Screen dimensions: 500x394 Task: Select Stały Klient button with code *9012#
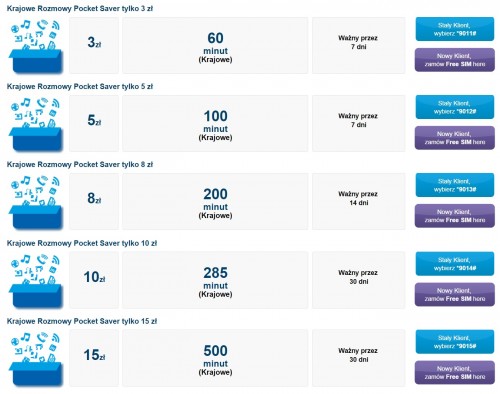click(x=455, y=107)
